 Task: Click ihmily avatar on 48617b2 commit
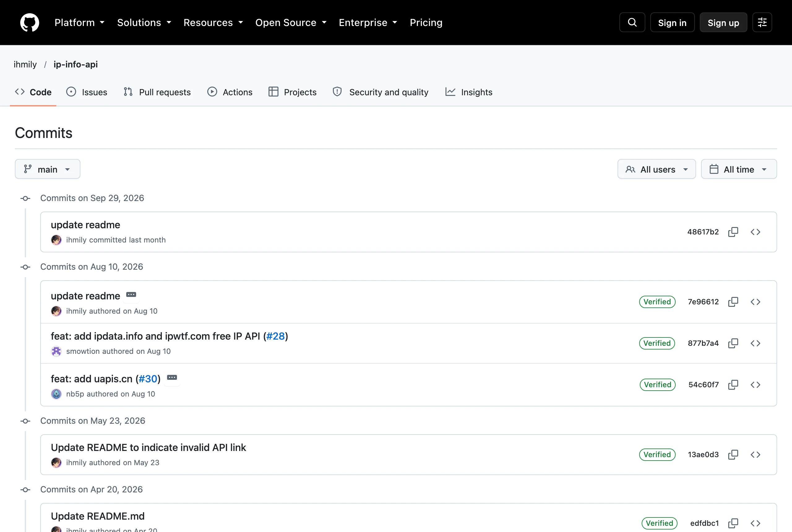[x=56, y=240]
